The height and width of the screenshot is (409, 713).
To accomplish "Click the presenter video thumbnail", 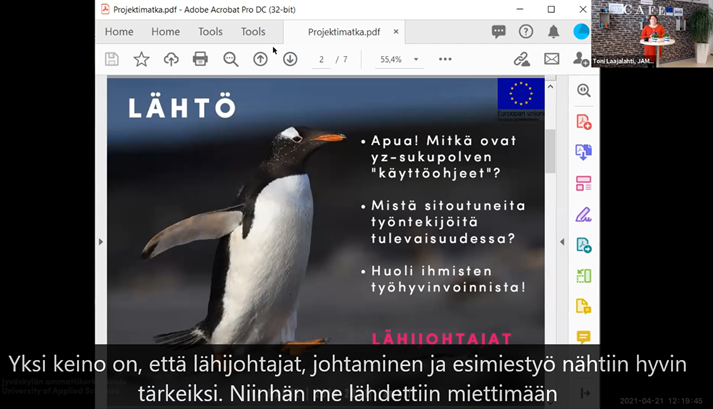I will (x=652, y=34).
